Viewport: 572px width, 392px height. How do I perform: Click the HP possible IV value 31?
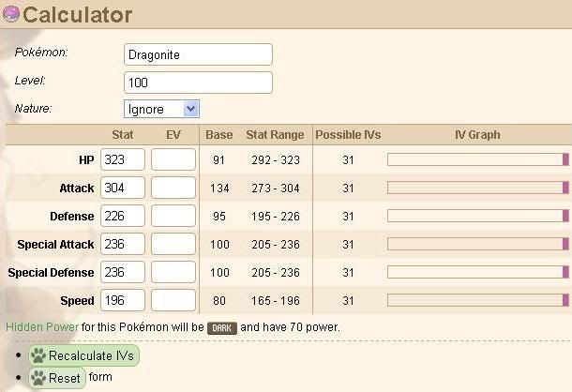point(349,159)
